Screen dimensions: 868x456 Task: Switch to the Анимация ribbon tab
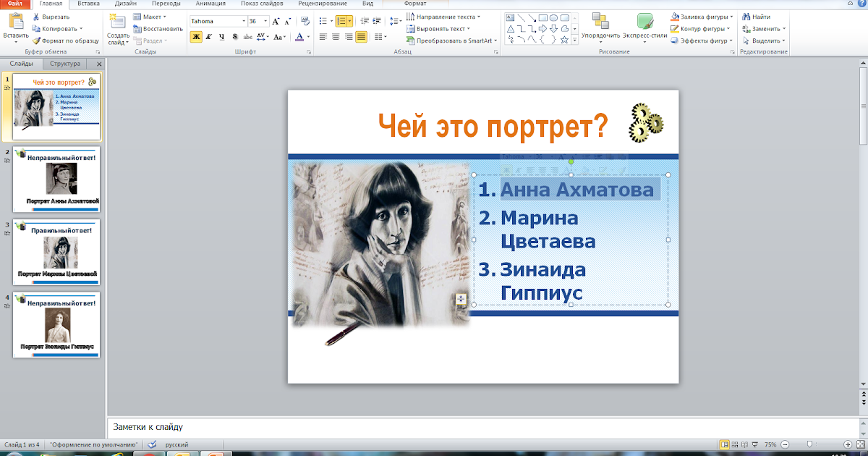click(210, 4)
